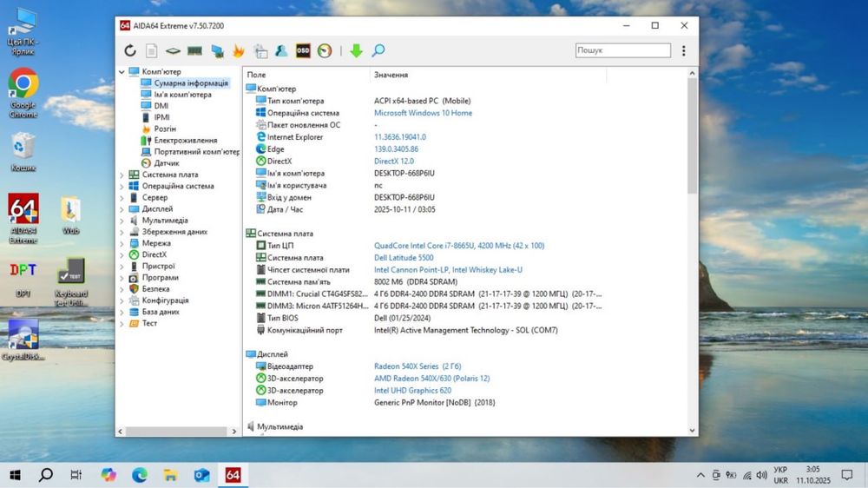Open Microsoft Edge from the taskbar
This screenshot has width=868, height=488.
pos(140,475)
